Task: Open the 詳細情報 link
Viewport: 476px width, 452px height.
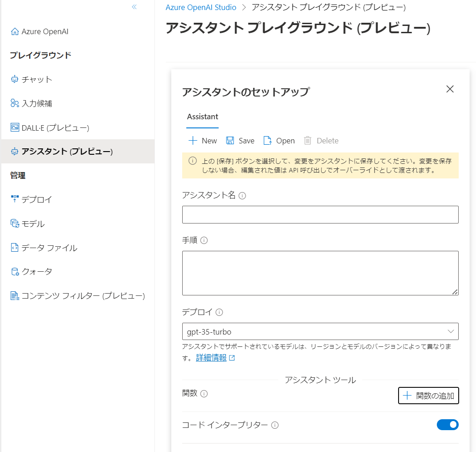Action: [211, 358]
